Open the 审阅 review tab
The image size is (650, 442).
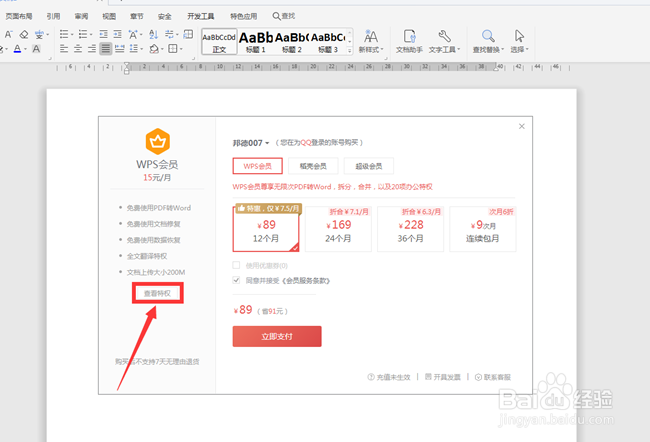tap(81, 16)
